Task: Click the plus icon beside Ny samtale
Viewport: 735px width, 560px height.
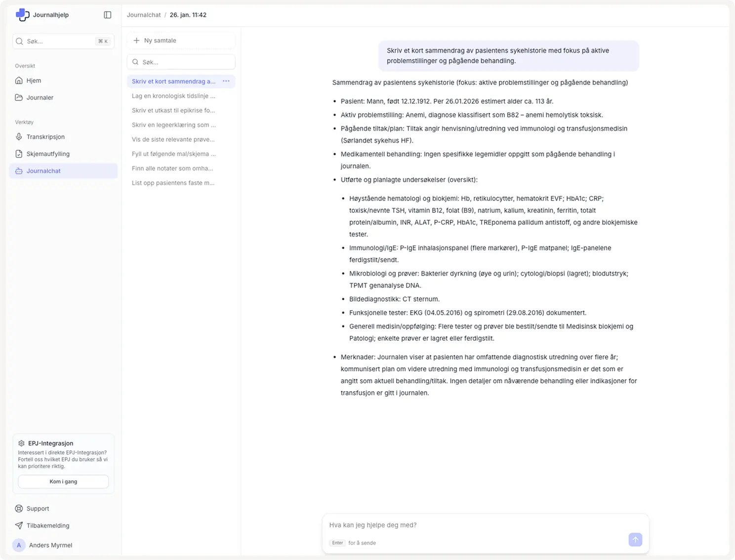Action: [137, 40]
